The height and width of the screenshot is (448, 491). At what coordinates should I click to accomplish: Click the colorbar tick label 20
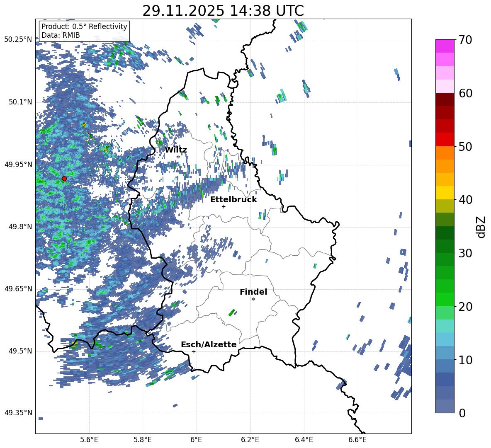(x=465, y=306)
